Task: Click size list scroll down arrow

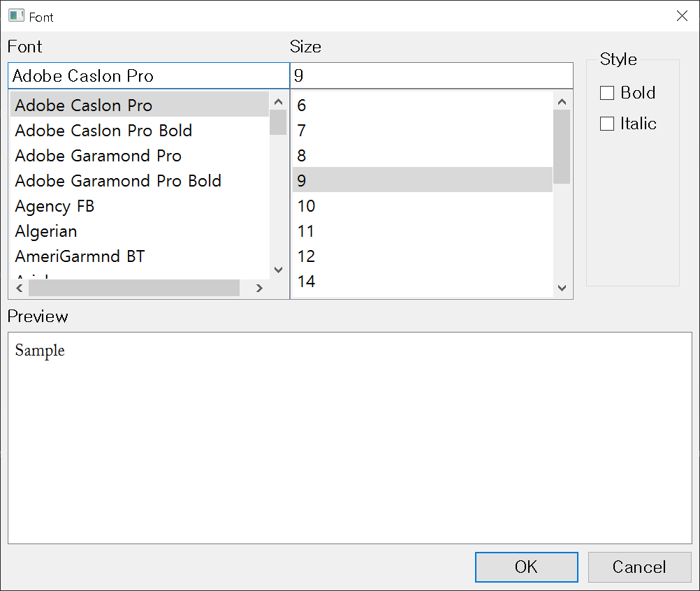Action: pos(562,288)
